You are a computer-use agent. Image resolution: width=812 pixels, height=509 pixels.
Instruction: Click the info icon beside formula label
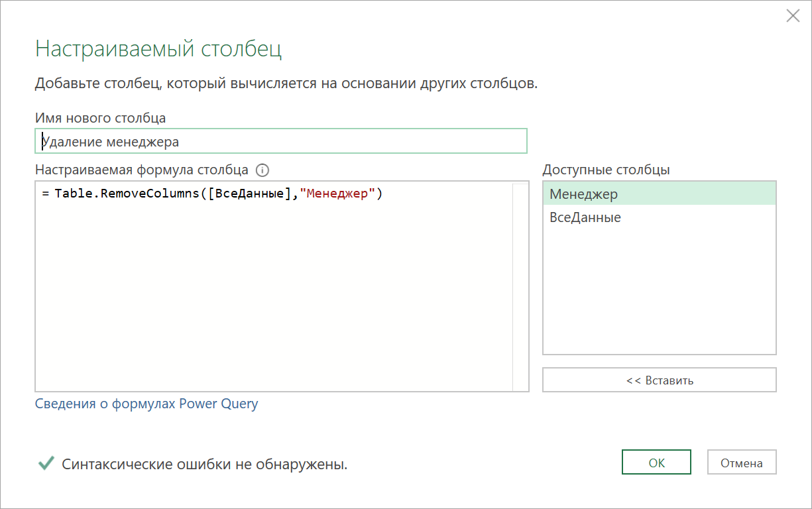(262, 170)
